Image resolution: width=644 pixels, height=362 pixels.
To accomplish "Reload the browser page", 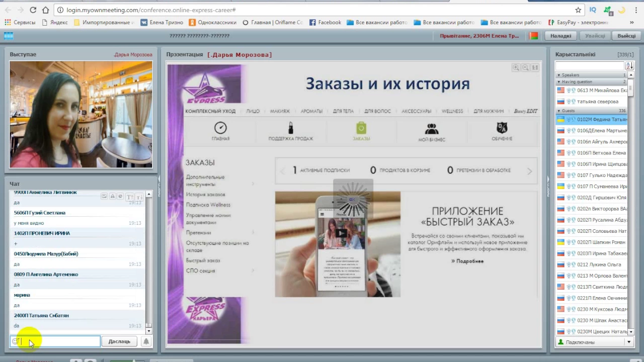I will point(33,10).
